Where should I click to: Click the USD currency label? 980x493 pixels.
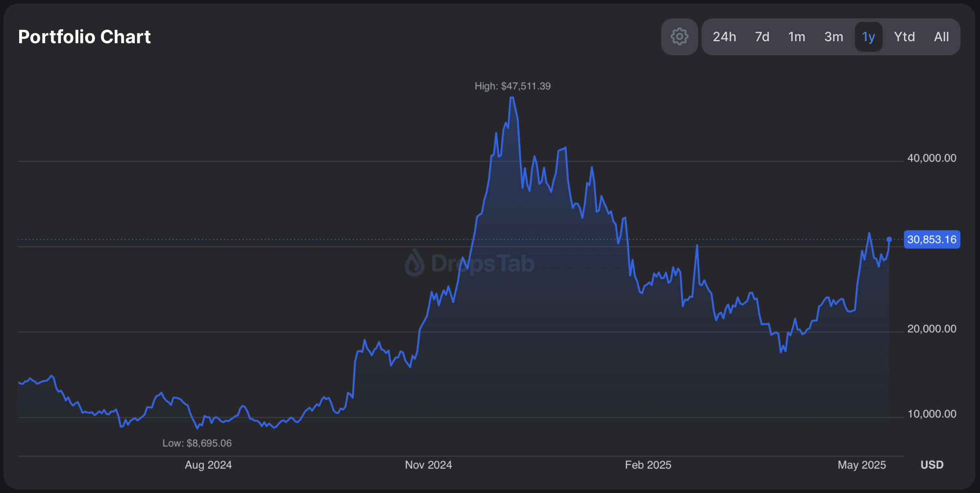click(932, 465)
